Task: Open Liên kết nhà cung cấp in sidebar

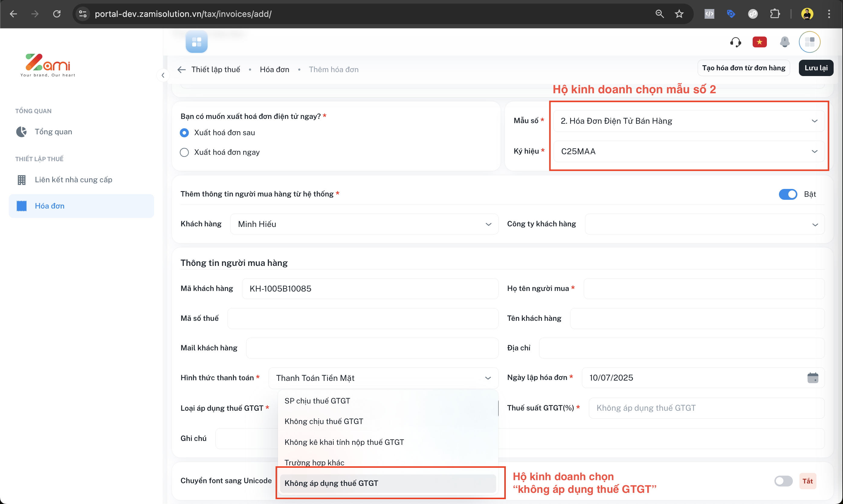Action: pyautogui.click(x=73, y=180)
